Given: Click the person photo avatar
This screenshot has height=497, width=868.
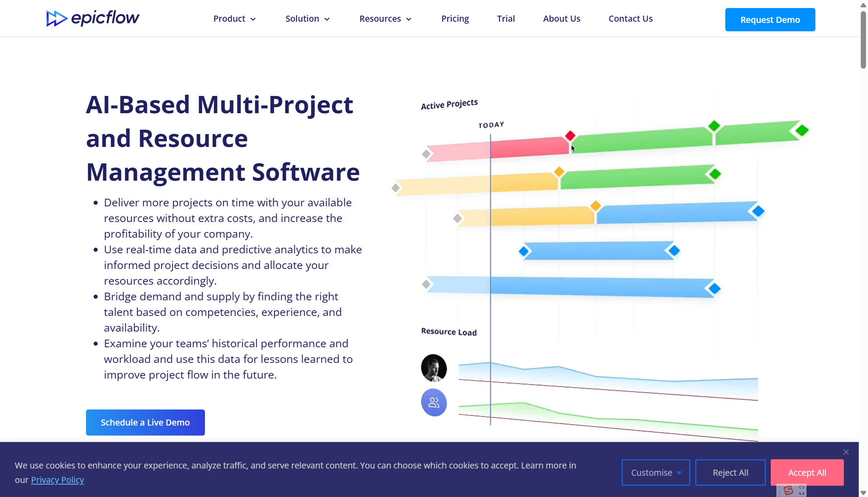Looking at the screenshot, I should [x=434, y=368].
